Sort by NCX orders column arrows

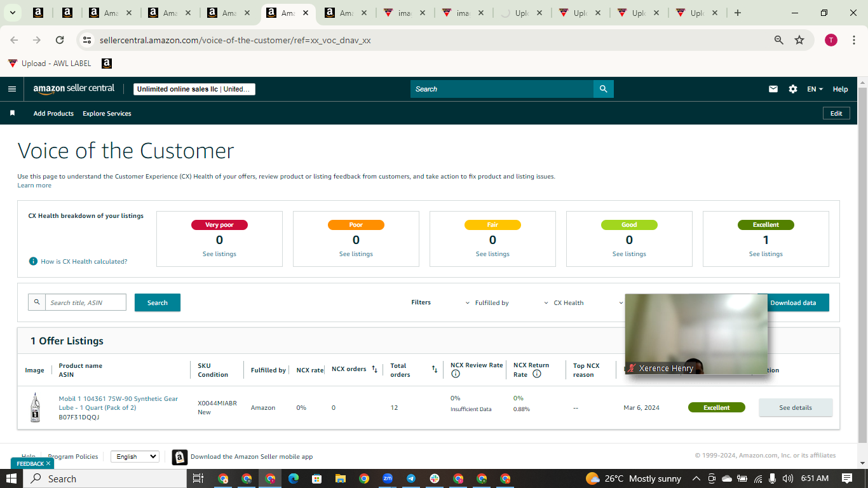coord(374,369)
